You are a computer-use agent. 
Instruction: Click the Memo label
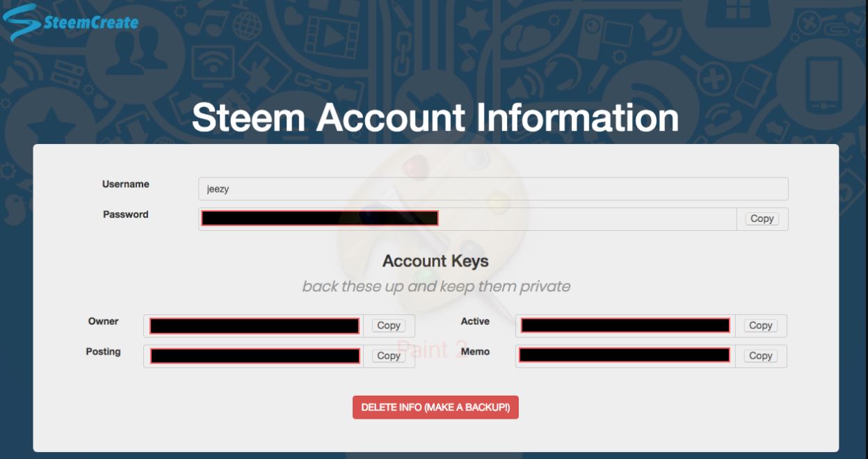click(x=475, y=352)
